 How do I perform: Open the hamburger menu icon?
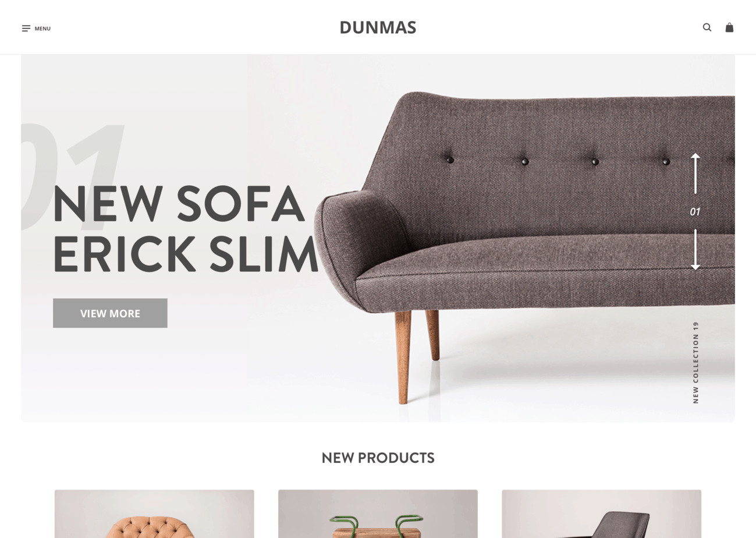[26, 29]
